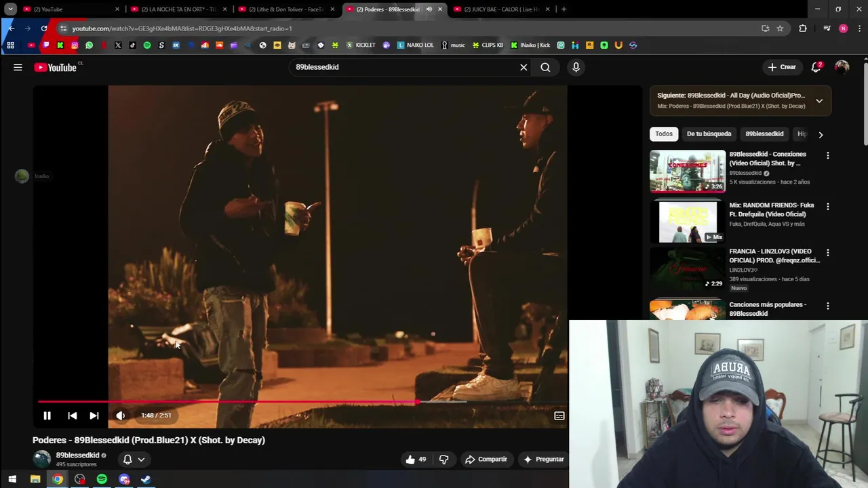Image resolution: width=868 pixels, height=488 pixels.
Task: Toggle subscription notification bell
Action: (127, 460)
